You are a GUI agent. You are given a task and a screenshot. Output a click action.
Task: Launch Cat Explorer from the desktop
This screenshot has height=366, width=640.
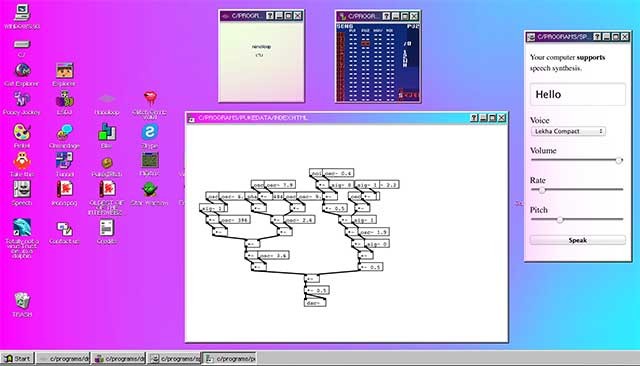[22, 70]
